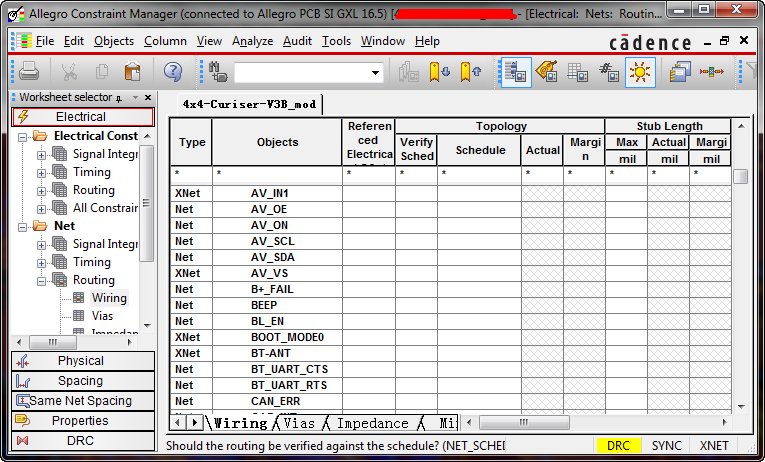Click the topology connector icon
The image size is (765, 462).
point(711,72)
